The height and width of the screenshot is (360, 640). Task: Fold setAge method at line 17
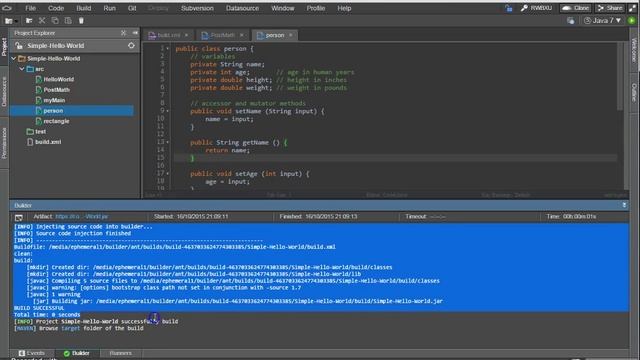[x=167, y=173]
